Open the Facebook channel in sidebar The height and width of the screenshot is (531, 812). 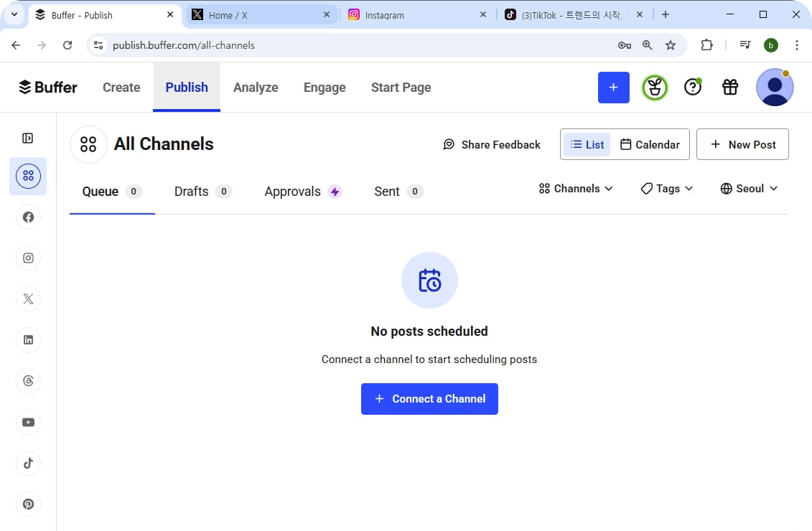tap(28, 217)
